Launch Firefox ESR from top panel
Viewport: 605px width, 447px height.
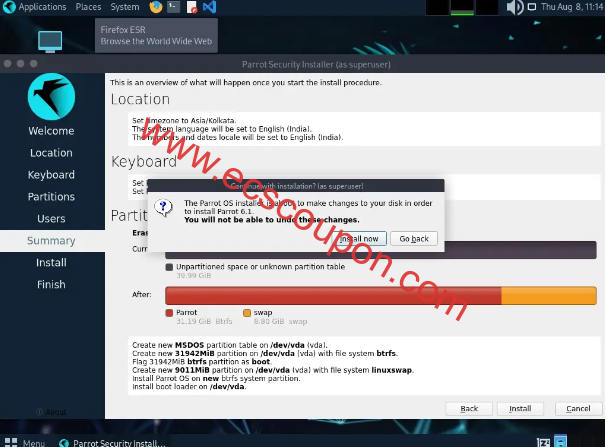pyautogui.click(x=156, y=7)
